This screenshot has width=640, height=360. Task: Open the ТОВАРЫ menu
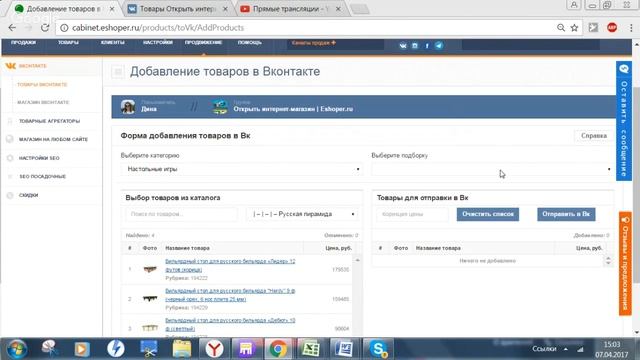[68, 42]
